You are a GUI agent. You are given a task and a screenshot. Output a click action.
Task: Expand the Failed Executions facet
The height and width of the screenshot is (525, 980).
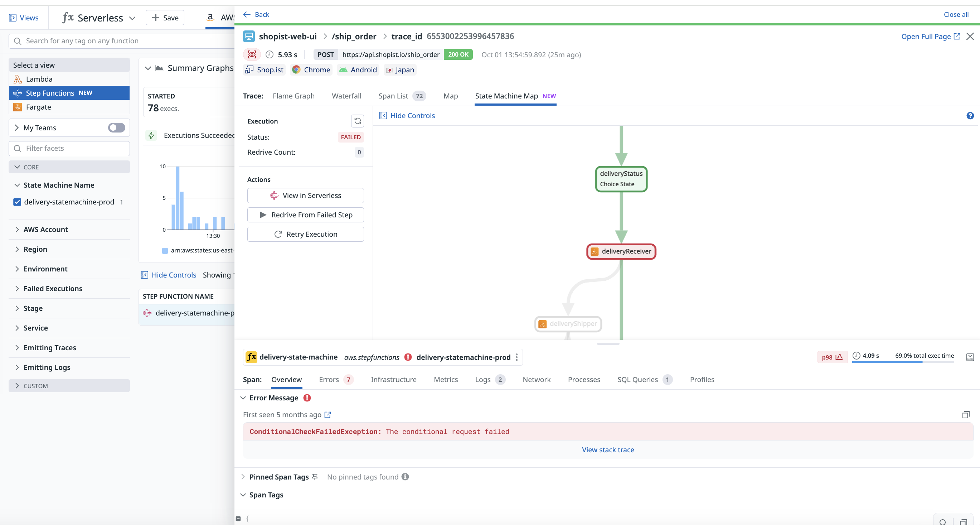(x=17, y=289)
